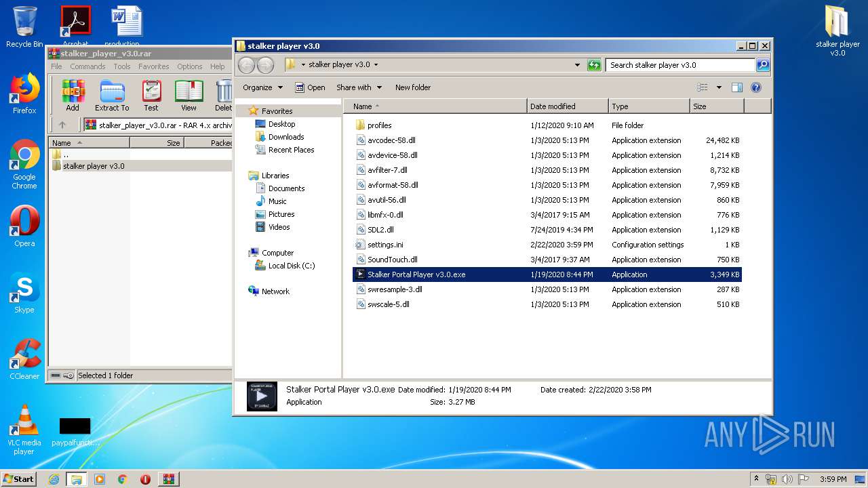Click the Stalker Portal Player preview thumbnail
Viewport: 868px width, 488px height.
point(262,396)
